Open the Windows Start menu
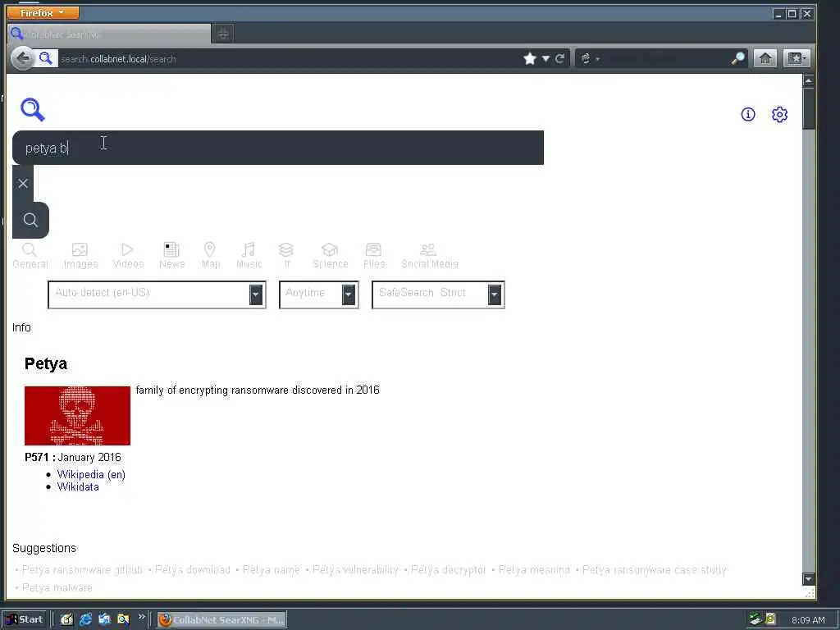840x630 pixels. [25, 619]
